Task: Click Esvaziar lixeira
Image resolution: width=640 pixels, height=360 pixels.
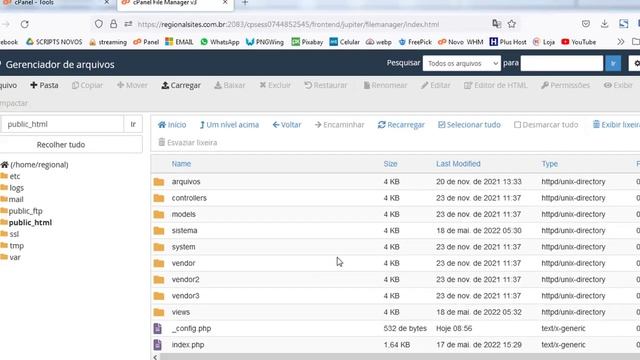Action: click(x=187, y=142)
